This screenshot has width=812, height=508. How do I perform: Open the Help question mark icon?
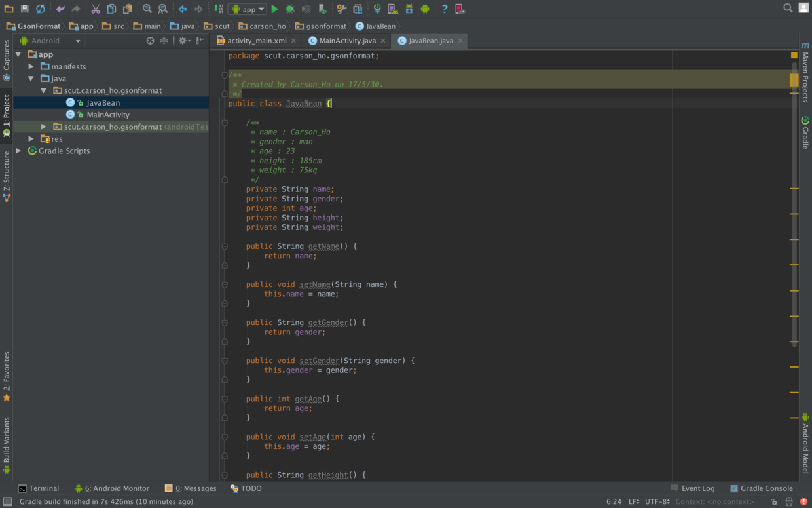click(x=445, y=9)
